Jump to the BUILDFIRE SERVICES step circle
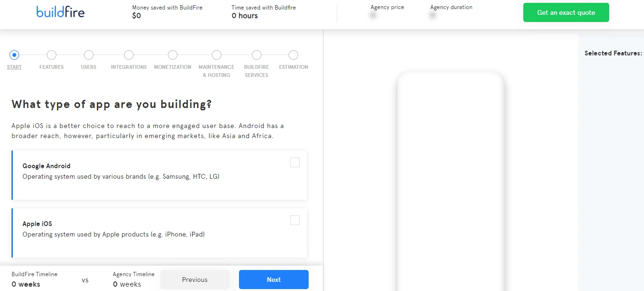The height and width of the screenshot is (291, 644). pyautogui.click(x=257, y=55)
